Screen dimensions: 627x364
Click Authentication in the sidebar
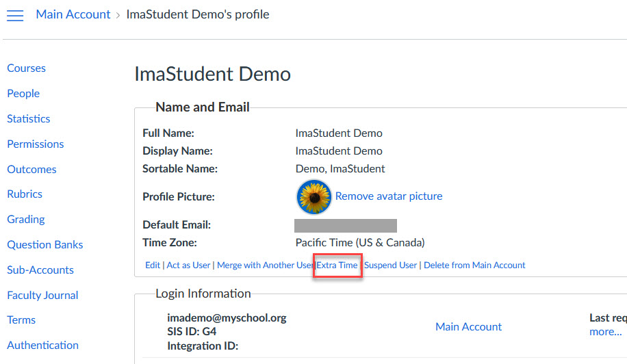coord(42,346)
